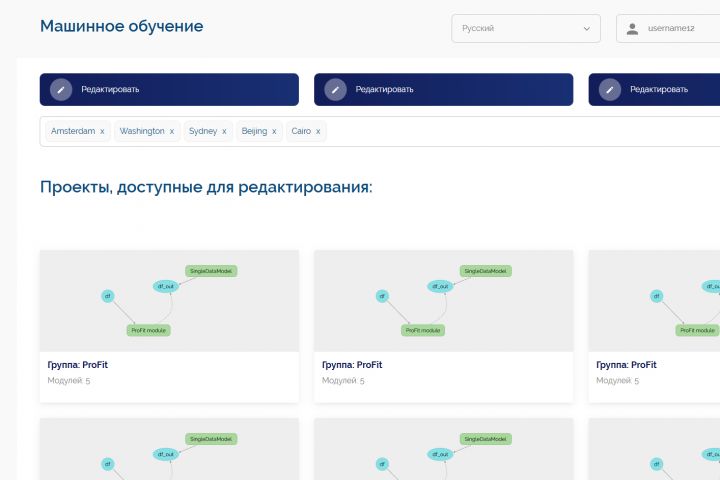The width and height of the screenshot is (720, 480).
Task: Select df node in third top-row card
Action: 657,296
